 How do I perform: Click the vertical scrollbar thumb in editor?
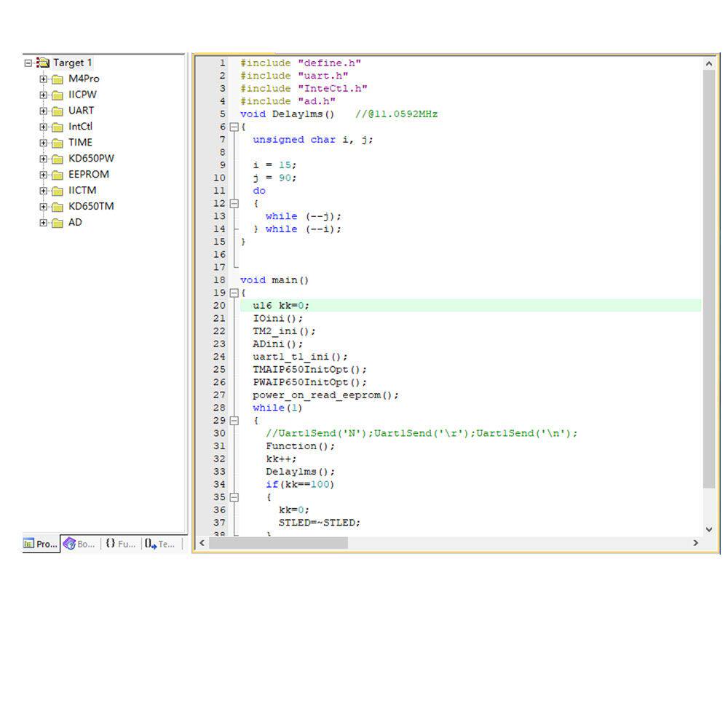[709, 279]
